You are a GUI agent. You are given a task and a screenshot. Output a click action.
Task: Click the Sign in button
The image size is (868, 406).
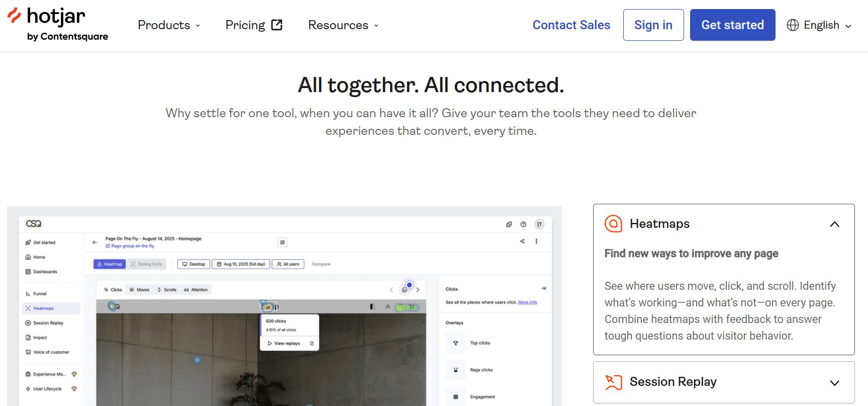[653, 25]
